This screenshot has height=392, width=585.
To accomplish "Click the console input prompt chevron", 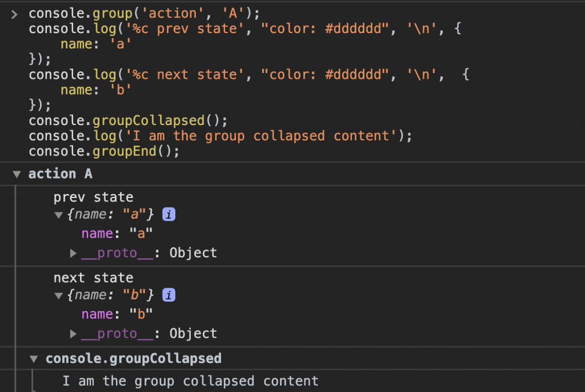I will (14, 14).
